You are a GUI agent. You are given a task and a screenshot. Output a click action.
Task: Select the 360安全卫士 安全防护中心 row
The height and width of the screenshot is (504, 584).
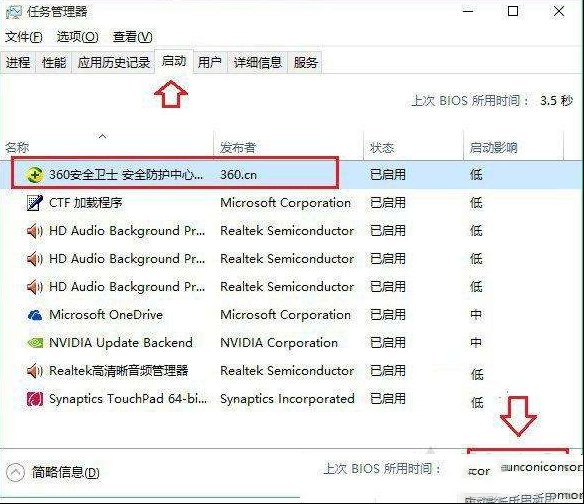pyautogui.click(x=292, y=174)
